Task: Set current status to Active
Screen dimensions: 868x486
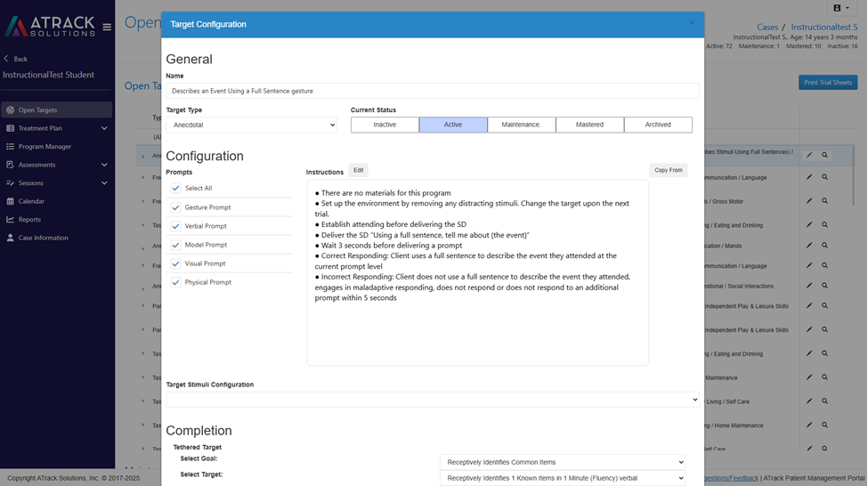Action: click(453, 125)
